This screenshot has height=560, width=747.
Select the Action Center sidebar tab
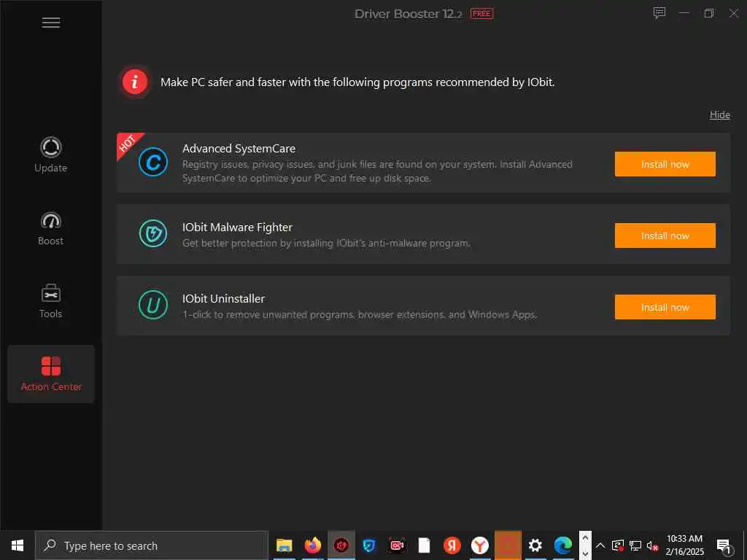click(x=51, y=374)
